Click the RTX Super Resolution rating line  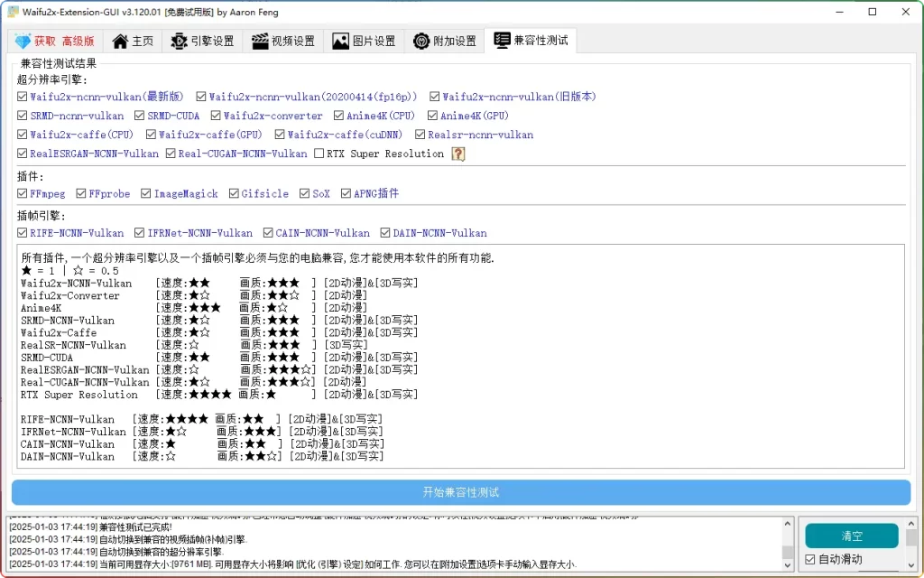219,395
